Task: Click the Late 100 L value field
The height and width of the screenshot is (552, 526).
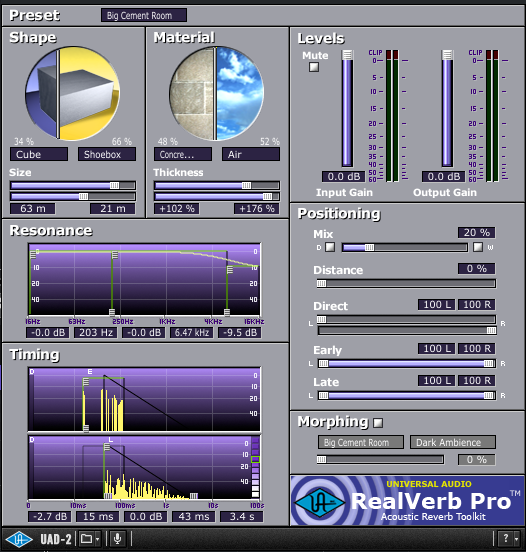Action: click(x=437, y=381)
